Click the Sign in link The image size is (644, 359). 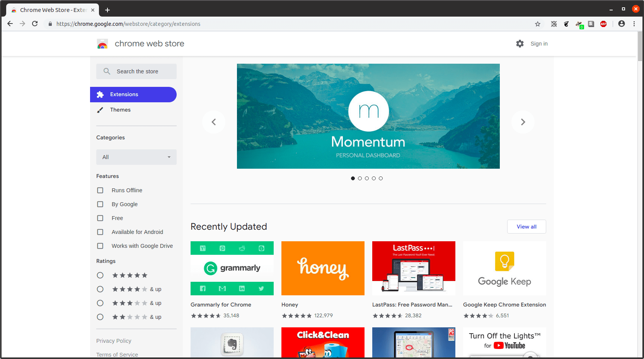click(539, 44)
